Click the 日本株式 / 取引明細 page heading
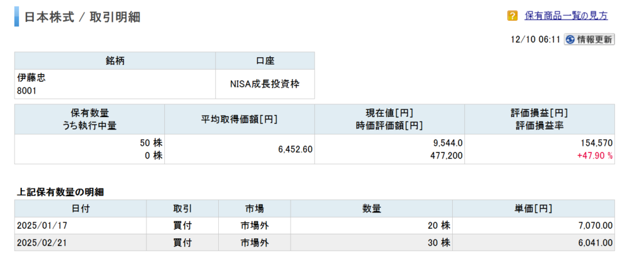 click(x=82, y=17)
